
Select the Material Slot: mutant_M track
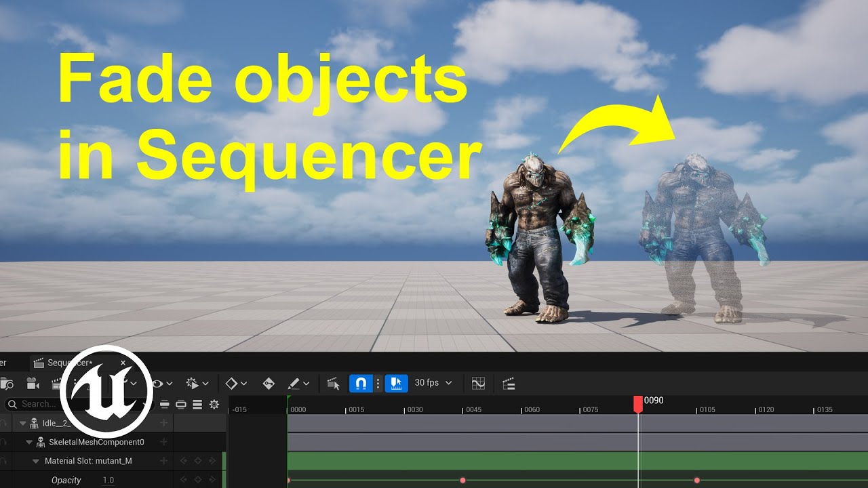(x=88, y=461)
